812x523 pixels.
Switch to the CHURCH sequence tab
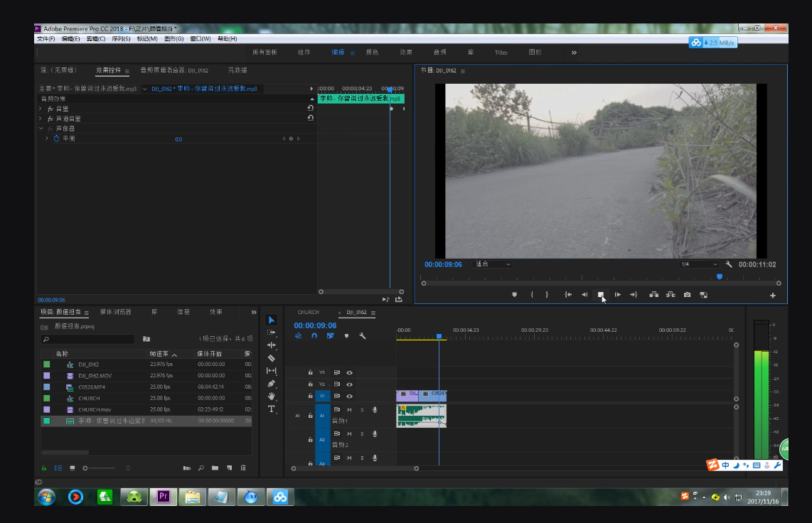(x=308, y=312)
